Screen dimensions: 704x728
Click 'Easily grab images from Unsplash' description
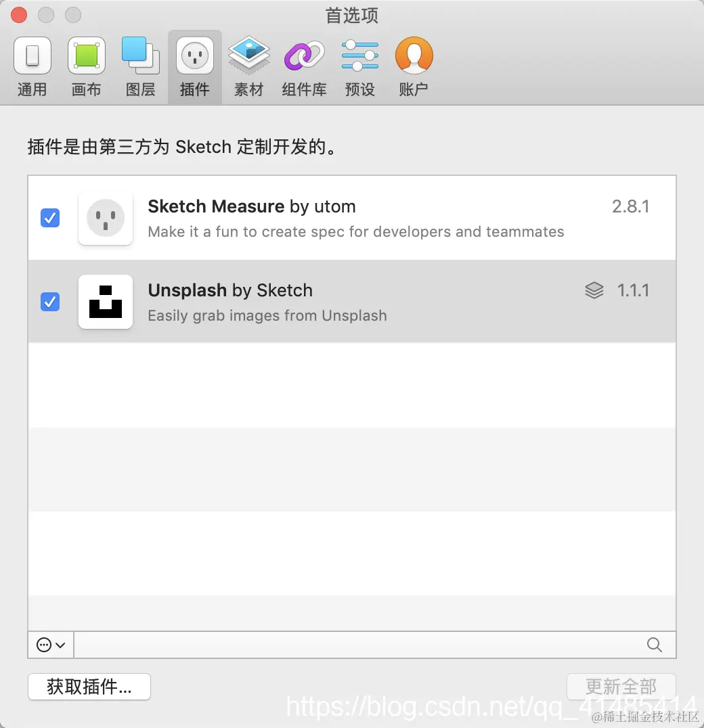267,316
